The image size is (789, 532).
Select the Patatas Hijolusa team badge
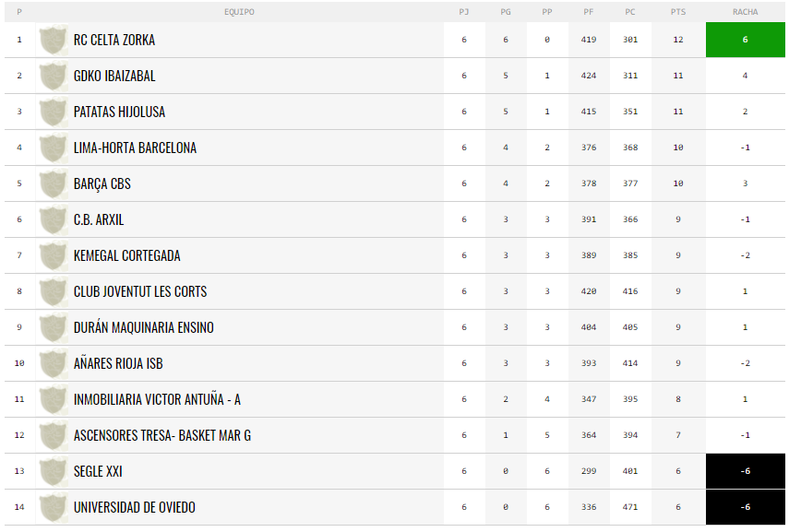point(53,112)
